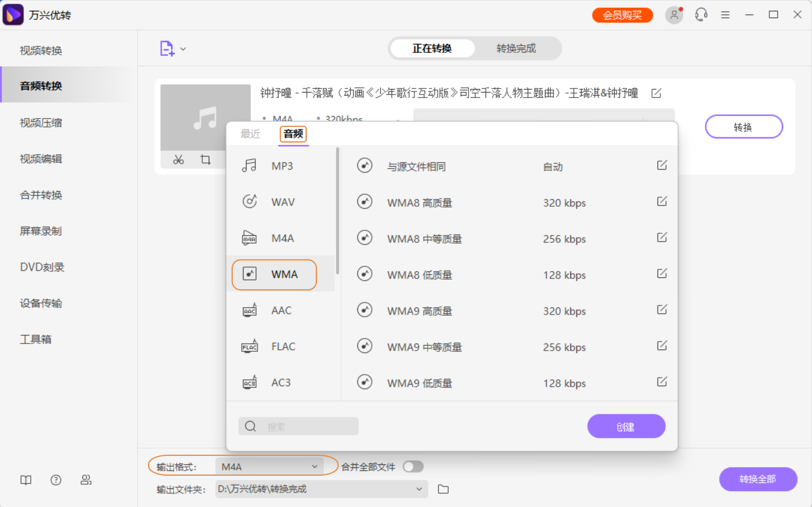Viewport: 812px width, 507px height.
Task: Click the 创建 button to create a preset
Action: pyautogui.click(x=626, y=426)
